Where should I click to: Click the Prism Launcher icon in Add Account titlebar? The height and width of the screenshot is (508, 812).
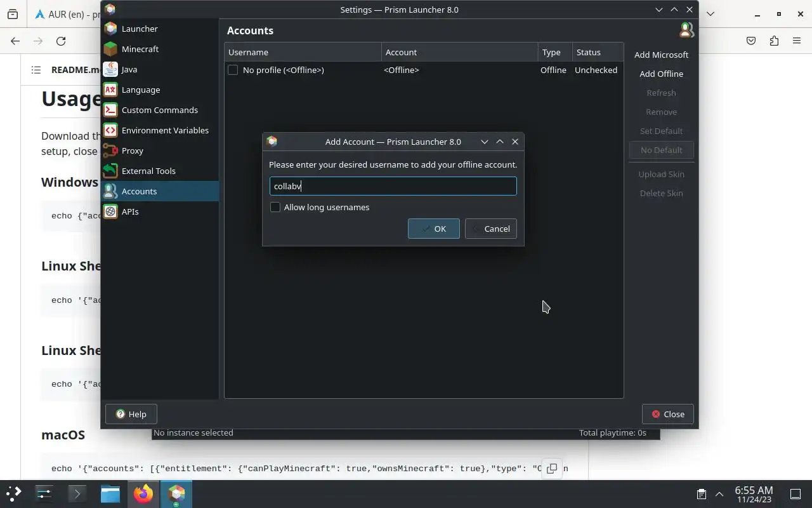(x=272, y=142)
